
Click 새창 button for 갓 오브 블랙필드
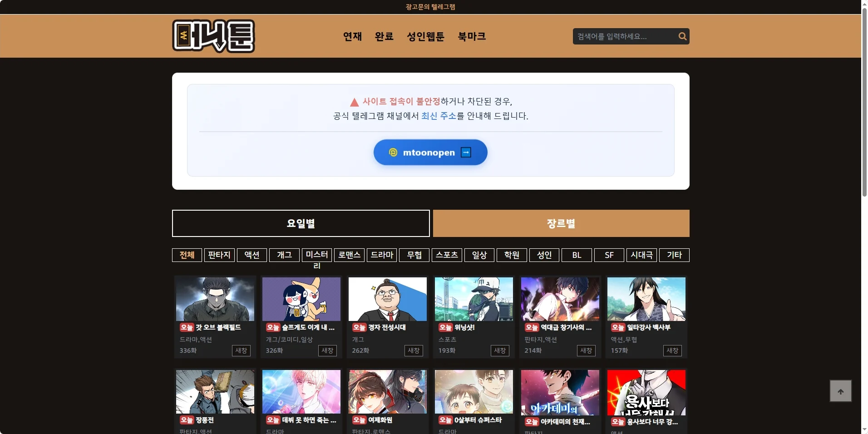click(241, 350)
